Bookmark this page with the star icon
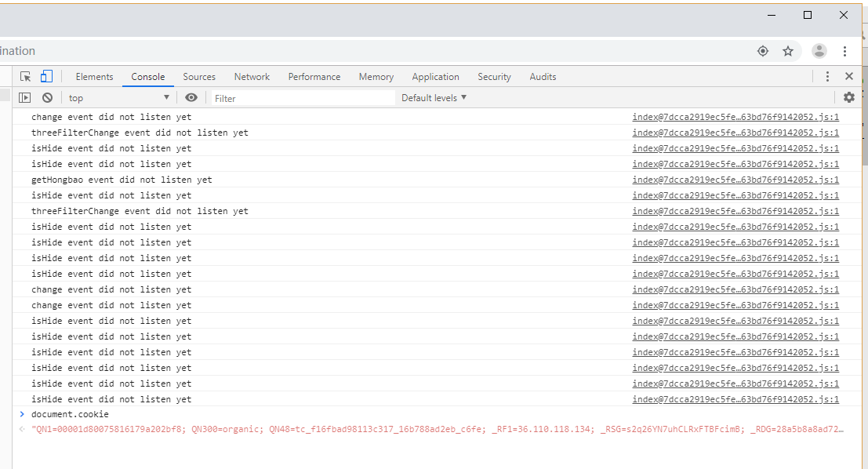 pyautogui.click(x=788, y=51)
